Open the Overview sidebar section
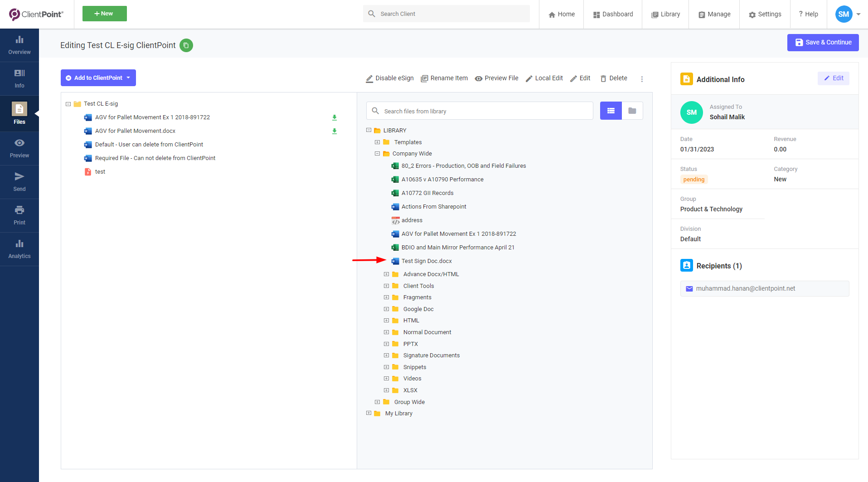Image resolution: width=868 pixels, height=482 pixels. (19, 45)
